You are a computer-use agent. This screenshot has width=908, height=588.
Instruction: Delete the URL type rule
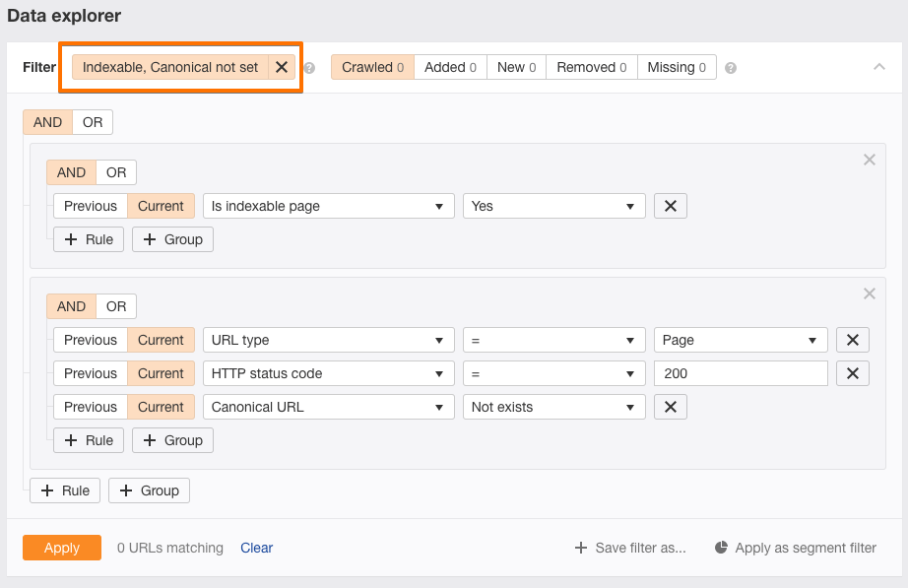point(852,340)
